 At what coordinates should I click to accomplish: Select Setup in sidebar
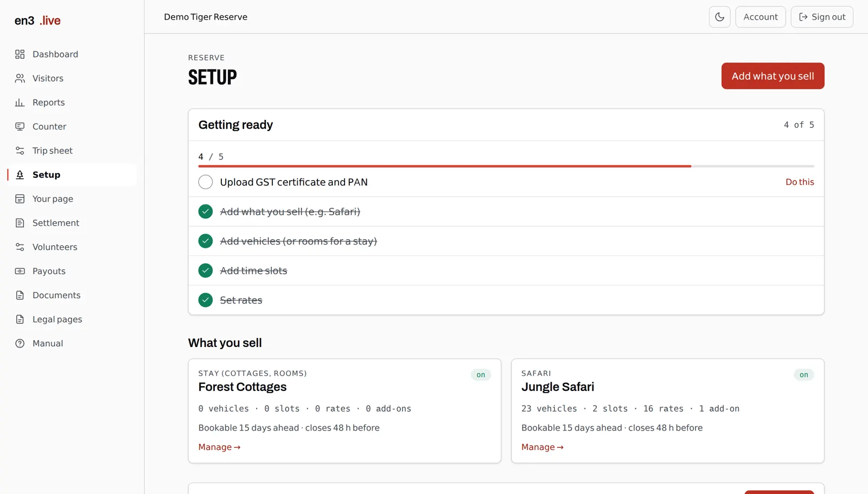[73, 175]
